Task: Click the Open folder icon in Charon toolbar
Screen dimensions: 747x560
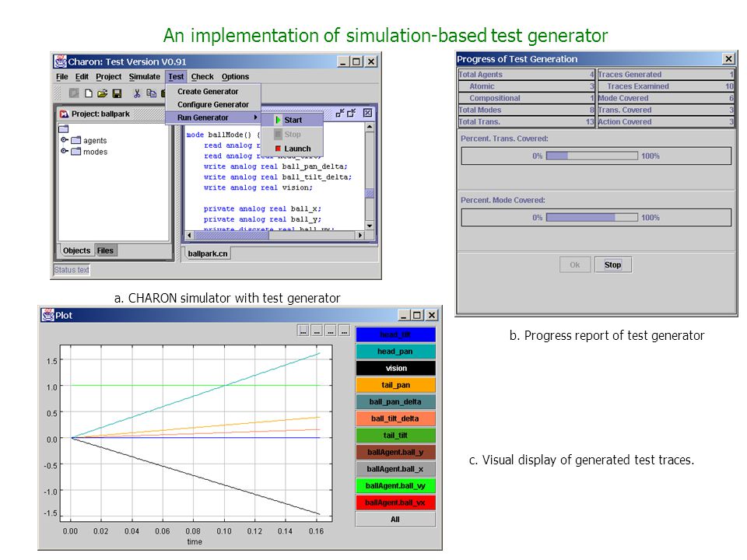Action: point(102,93)
